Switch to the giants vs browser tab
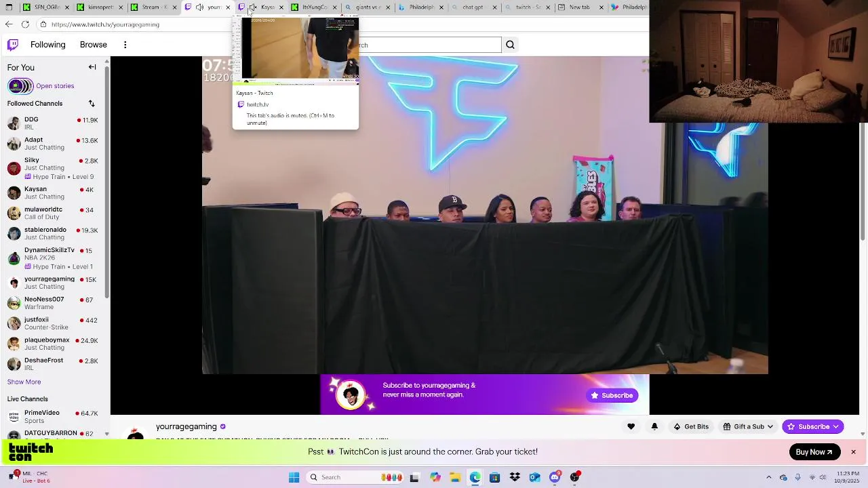868x488 pixels. (368, 7)
